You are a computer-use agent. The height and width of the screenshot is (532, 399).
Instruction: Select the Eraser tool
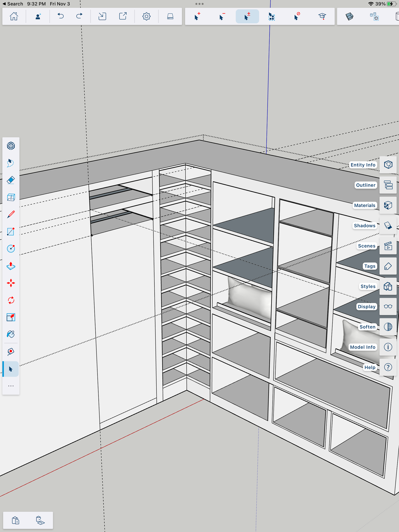coord(11,180)
